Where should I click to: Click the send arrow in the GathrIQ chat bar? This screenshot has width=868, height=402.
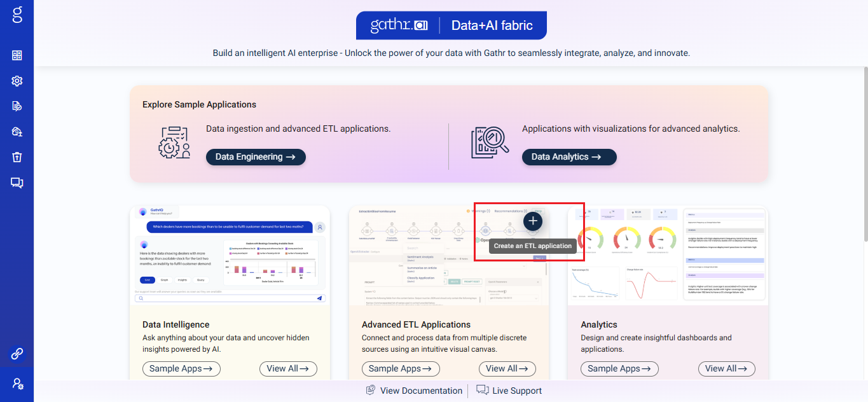tap(320, 298)
